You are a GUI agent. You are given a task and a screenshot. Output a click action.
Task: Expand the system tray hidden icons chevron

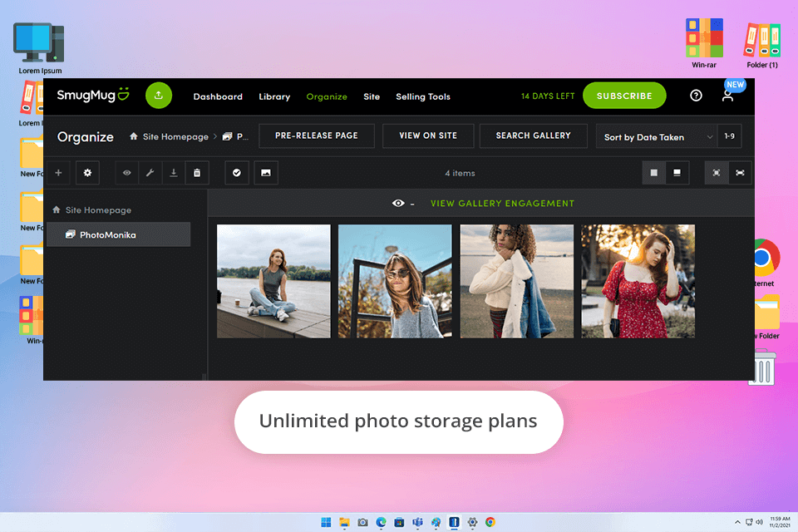pos(737,522)
